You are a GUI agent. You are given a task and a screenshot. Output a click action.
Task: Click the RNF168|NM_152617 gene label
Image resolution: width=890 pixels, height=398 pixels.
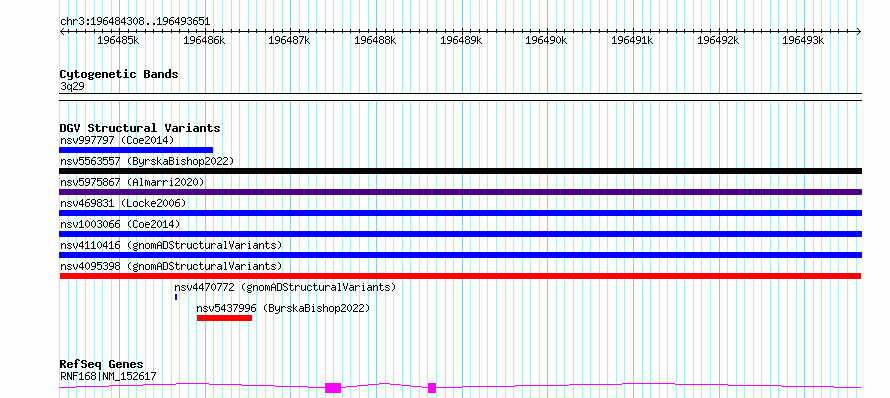point(108,376)
